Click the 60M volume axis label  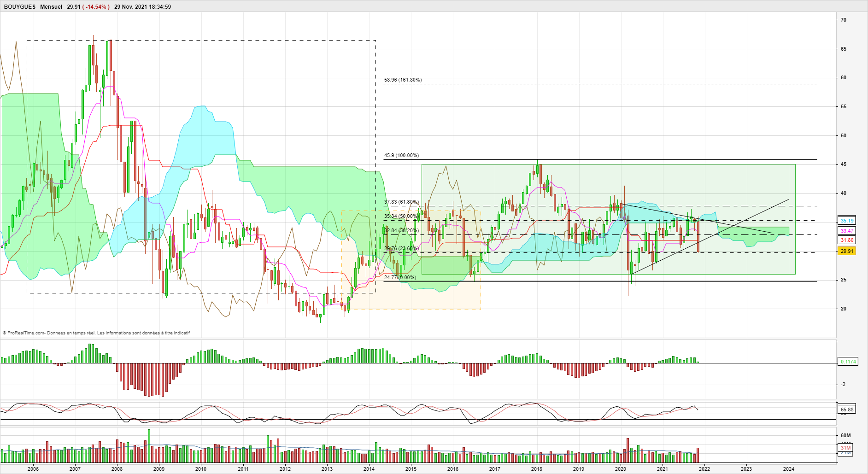coord(845,435)
